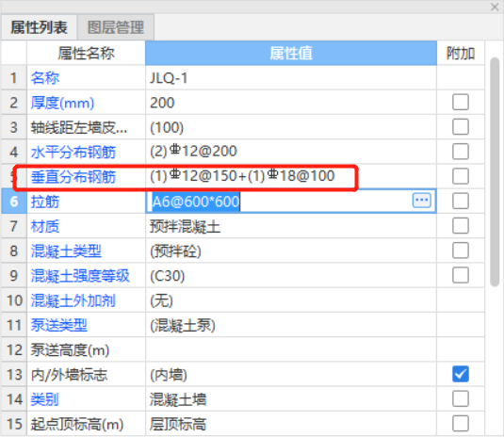Click the 水平分布钢筋 property link
The width and height of the screenshot is (504, 437).
click(73, 152)
